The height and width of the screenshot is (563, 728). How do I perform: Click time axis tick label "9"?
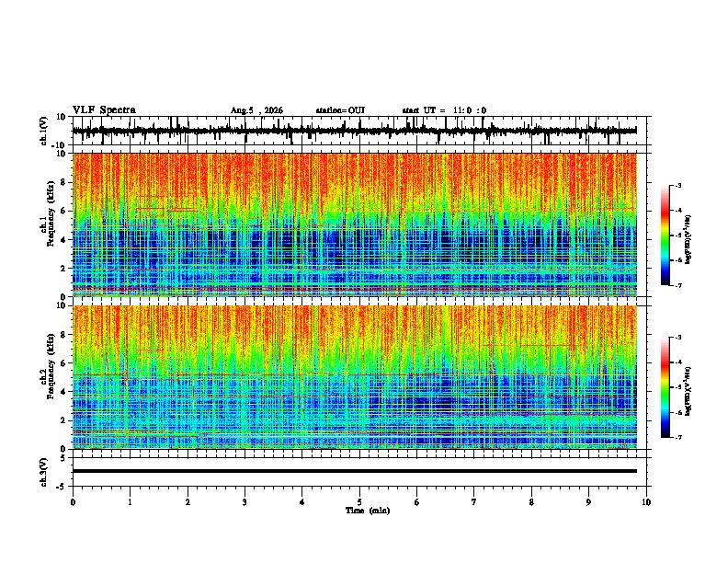click(x=588, y=502)
